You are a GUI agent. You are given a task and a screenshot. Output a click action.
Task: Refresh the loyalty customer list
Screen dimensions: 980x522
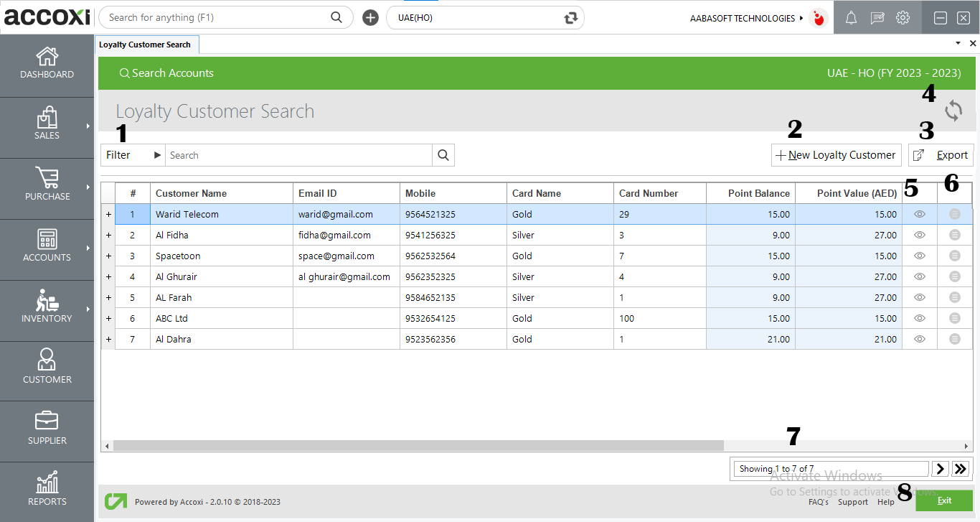953,111
